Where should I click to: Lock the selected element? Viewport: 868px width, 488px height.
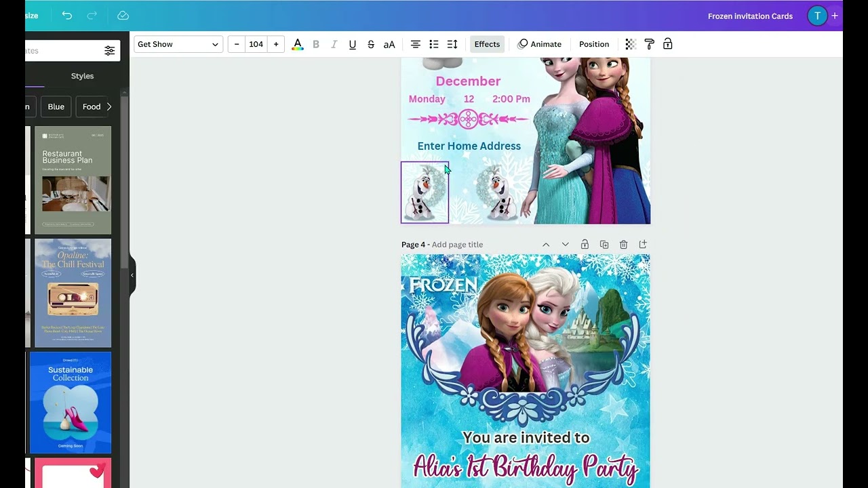point(668,44)
